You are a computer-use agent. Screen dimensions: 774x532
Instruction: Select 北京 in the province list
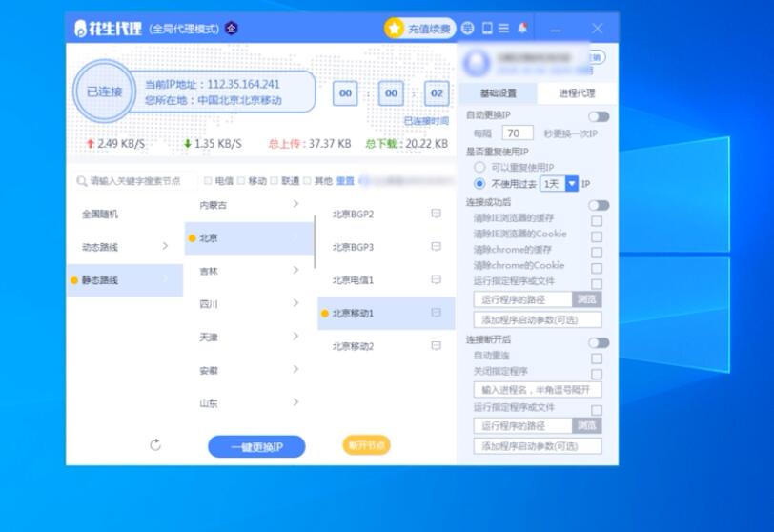pos(250,238)
